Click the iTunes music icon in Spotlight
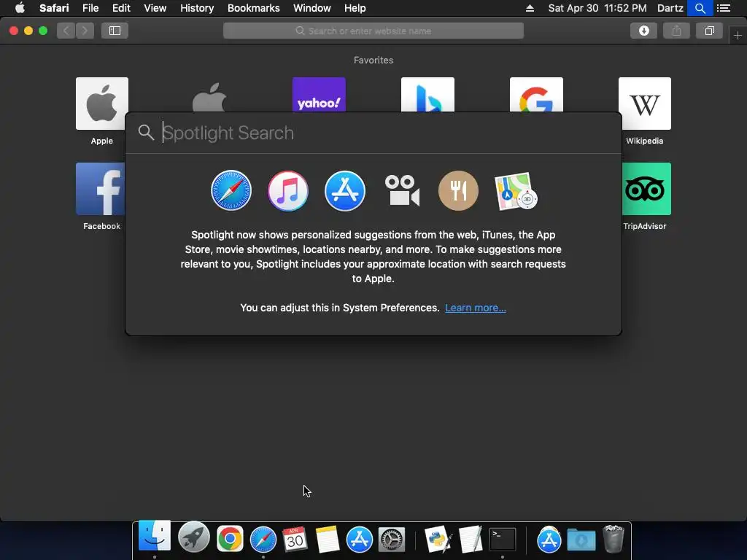Viewport: 747px width, 560px height. 287,190
